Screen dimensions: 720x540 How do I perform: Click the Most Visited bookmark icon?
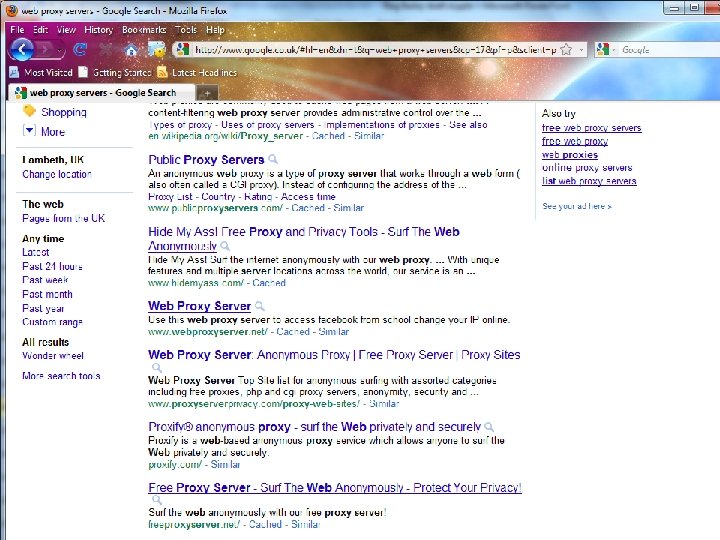14,72
